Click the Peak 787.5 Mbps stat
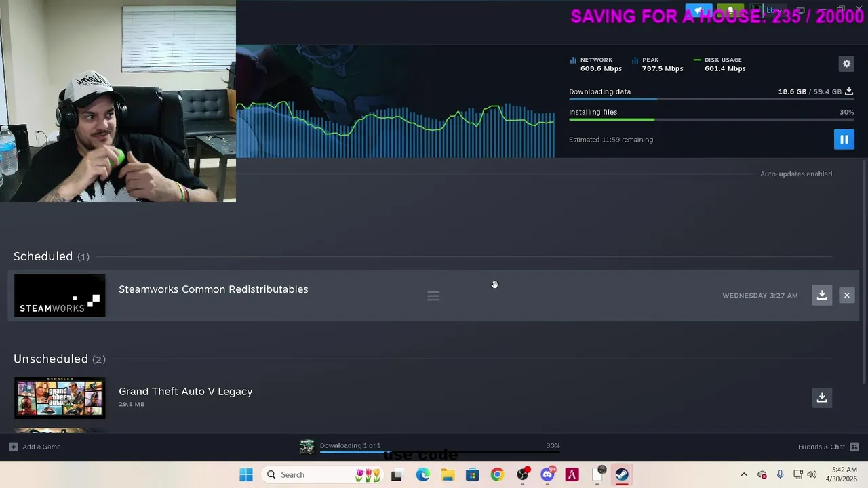 657,64
